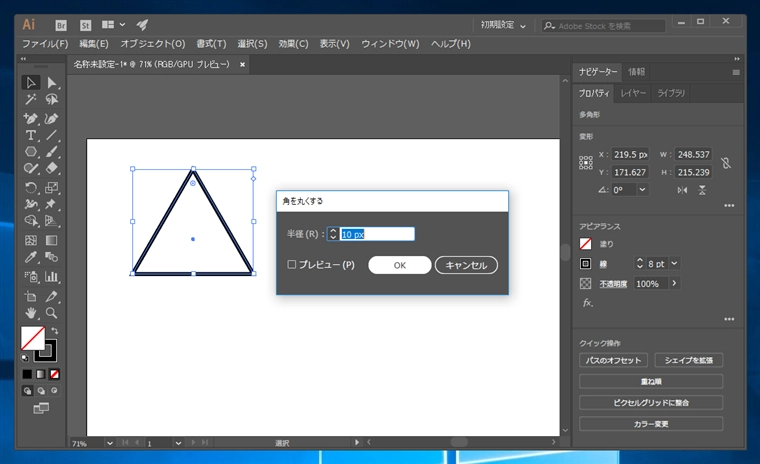Viewport: 760px width, 464px height.
Task: Select the Paintbrush tool
Action: (x=51, y=152)
